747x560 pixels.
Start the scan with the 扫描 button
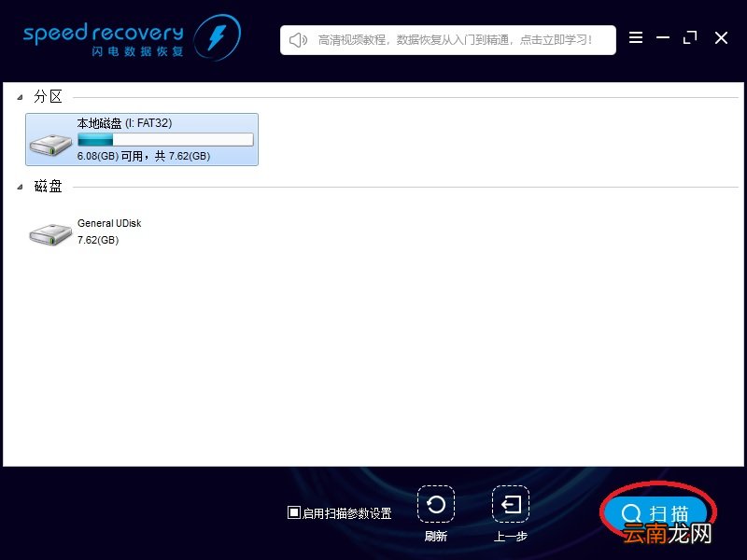656,515
